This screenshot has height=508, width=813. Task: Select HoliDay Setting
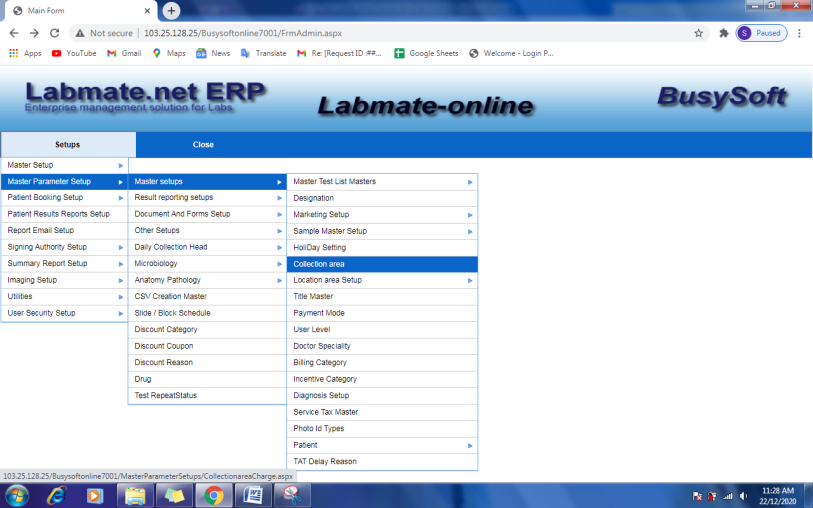(x=382, y=248)
